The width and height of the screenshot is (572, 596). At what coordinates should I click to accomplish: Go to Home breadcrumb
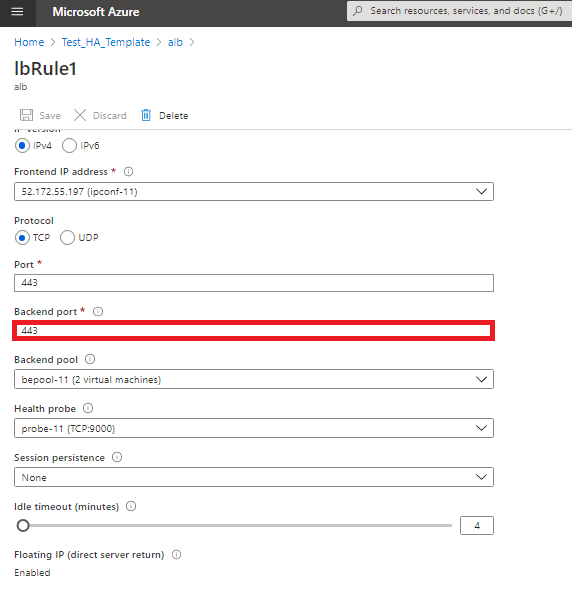(29, 42)
